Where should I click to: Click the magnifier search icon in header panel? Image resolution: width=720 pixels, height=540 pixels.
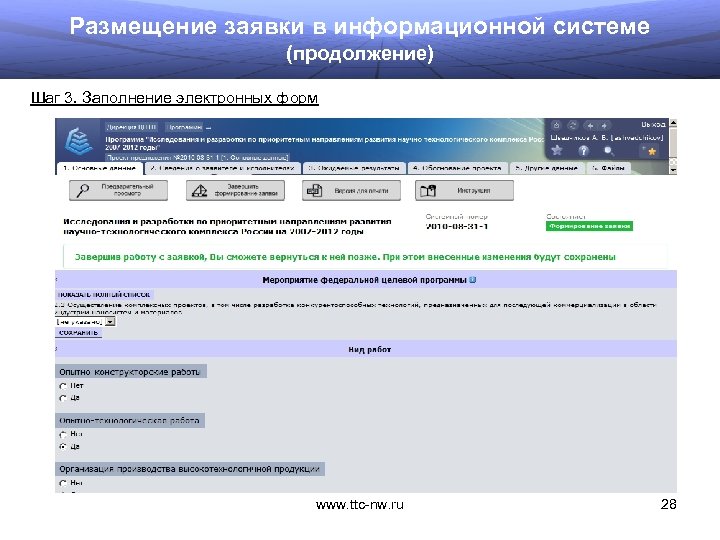[x=608, y=150]
